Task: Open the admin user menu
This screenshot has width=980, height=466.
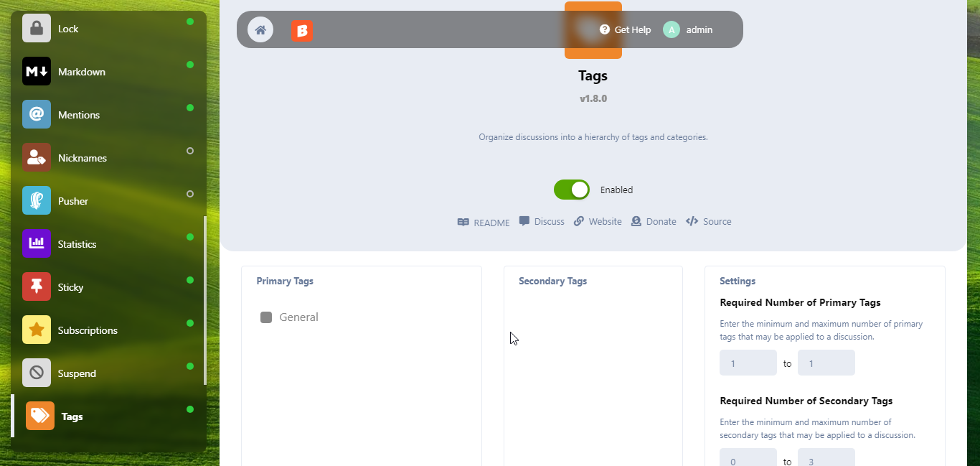Action: (x=689, y=29)
